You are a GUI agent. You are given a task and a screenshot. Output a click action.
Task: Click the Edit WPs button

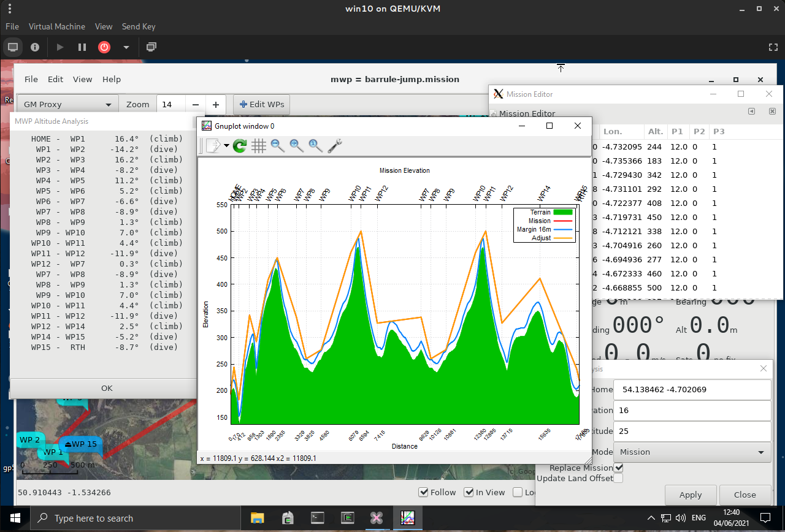tap(262, 104)
